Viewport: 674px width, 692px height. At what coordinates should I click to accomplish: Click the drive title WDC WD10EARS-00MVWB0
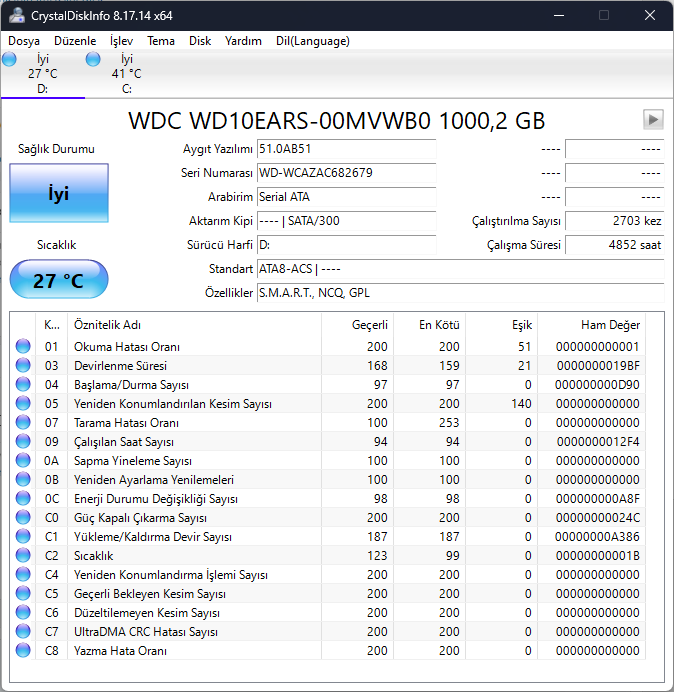(279, 120)
